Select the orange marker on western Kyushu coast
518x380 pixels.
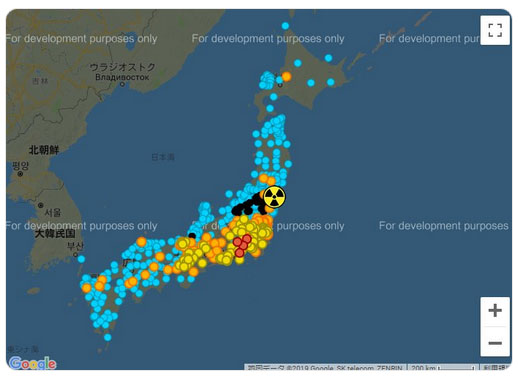coord(87,288)
